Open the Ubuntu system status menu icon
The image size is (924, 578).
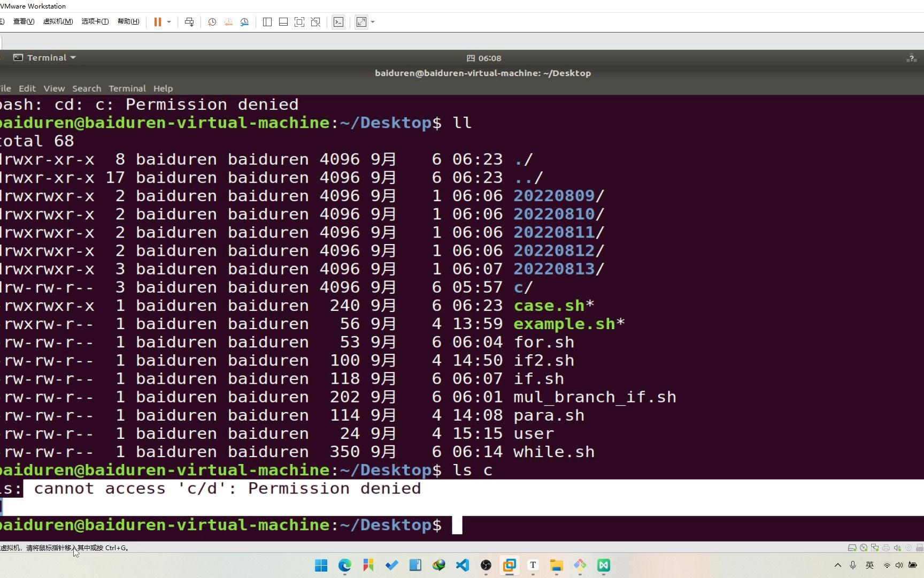[x=912, y=58]
